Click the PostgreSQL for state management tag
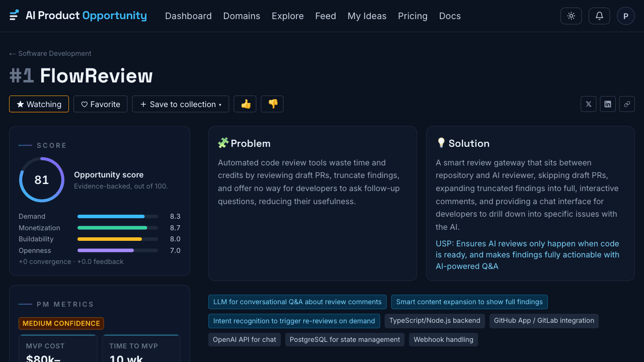The width and height of the screenshot is (644, 362). pos(345,340)
